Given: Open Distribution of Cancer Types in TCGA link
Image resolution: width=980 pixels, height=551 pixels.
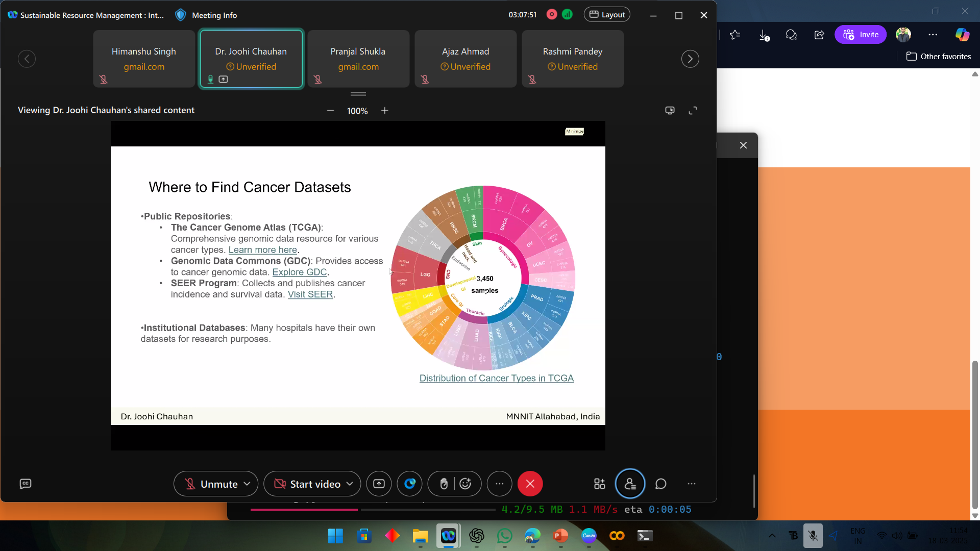Looking at the screenshot, I should 497,378.
